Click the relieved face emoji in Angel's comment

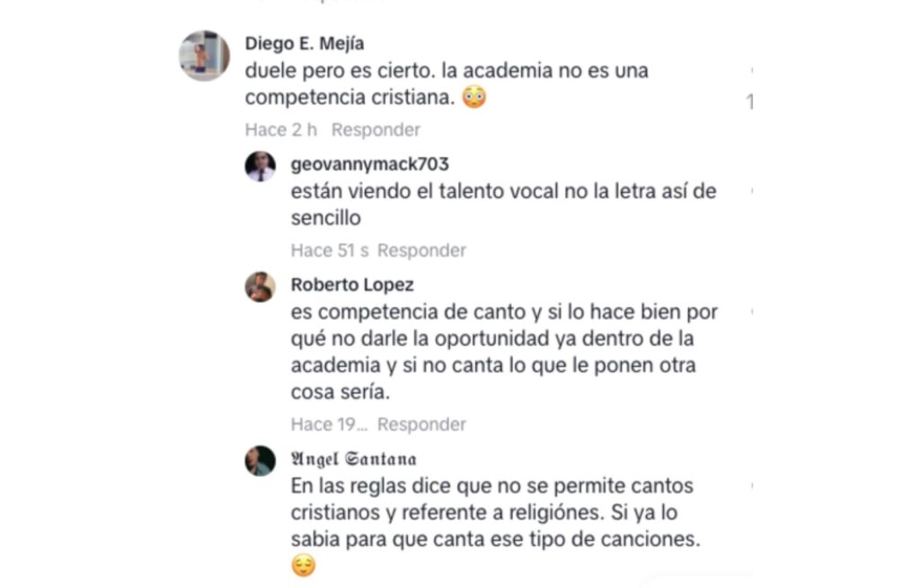click(304, 566)
